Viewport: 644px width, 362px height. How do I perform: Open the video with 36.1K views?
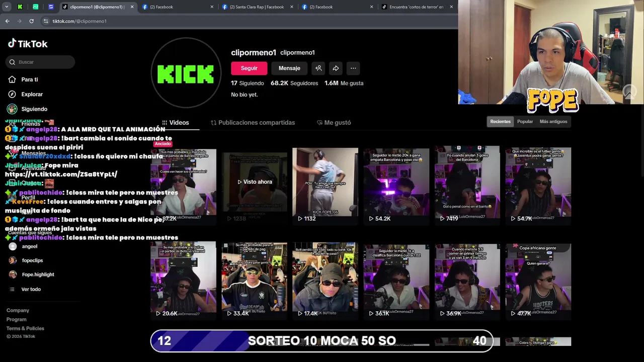pos(396,281)
